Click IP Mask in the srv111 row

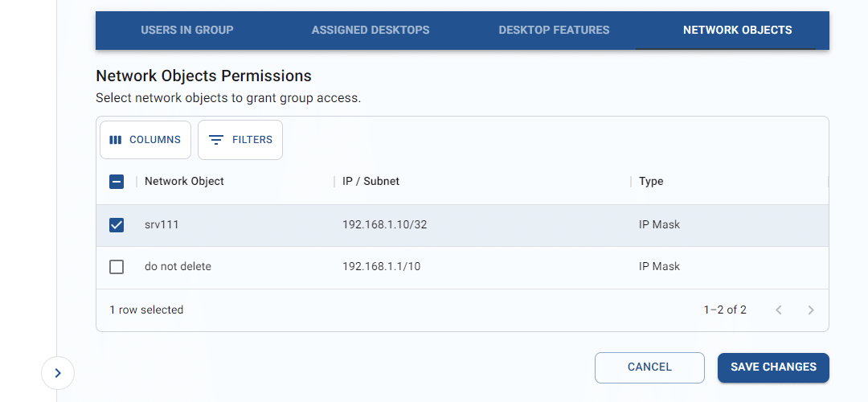(x=659, y=225)
